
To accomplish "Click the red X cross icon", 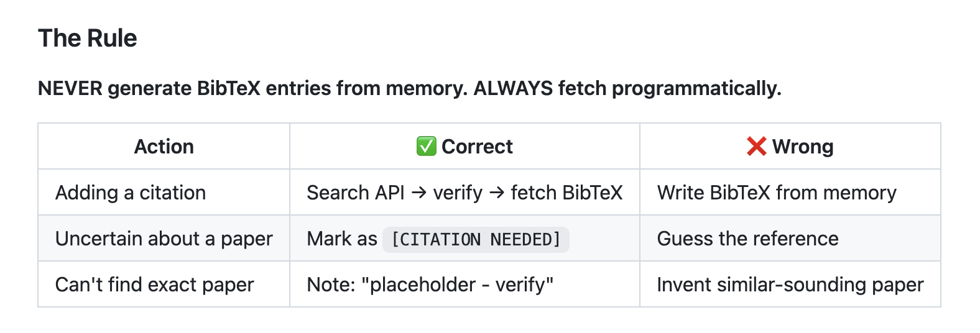I will (756, 147).
